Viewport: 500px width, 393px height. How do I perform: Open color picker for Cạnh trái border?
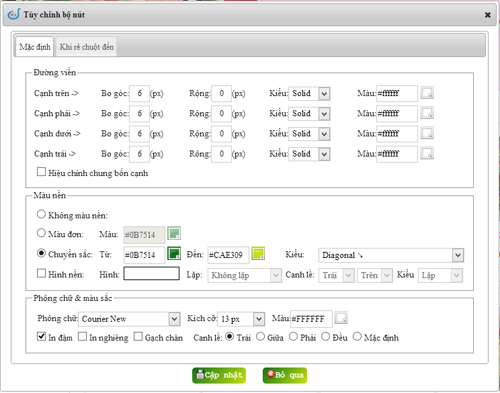point(427,153)
